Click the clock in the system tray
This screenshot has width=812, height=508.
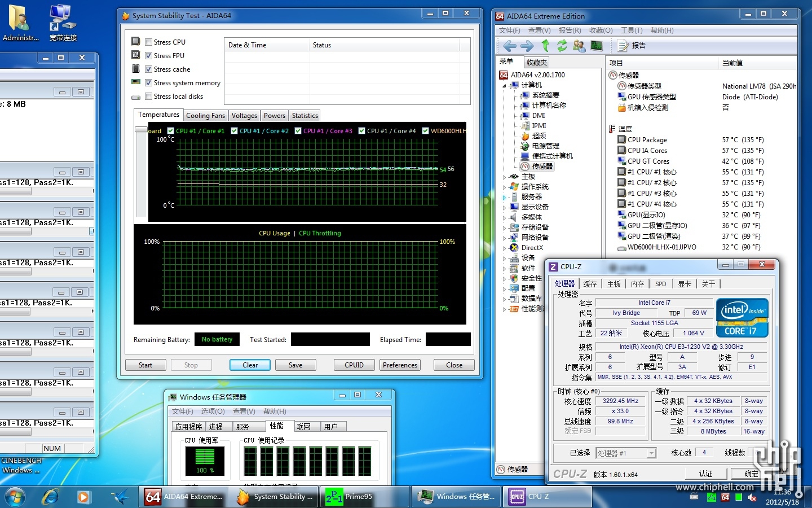click(782, 497)
